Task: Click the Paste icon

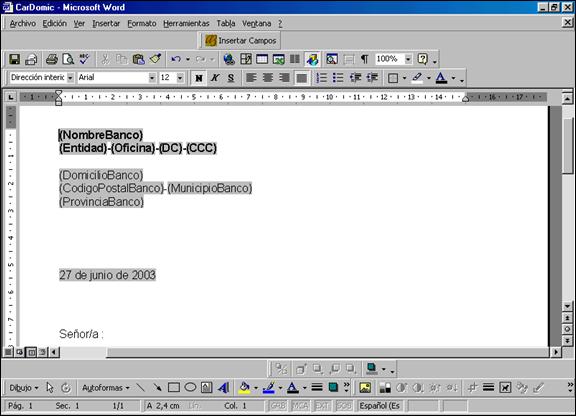Action: (x=138, y=59)
